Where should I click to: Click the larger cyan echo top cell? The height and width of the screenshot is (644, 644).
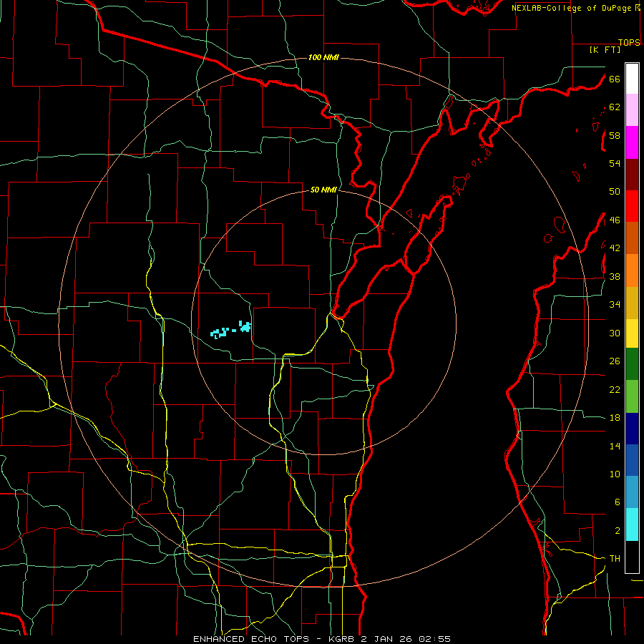coord(245,326)
